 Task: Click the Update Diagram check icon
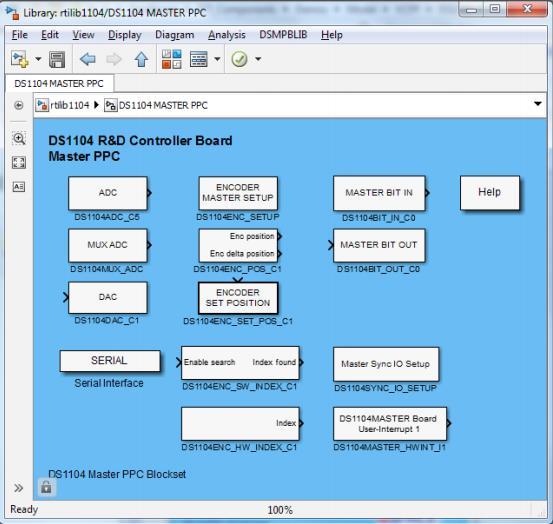click(239, 59)
